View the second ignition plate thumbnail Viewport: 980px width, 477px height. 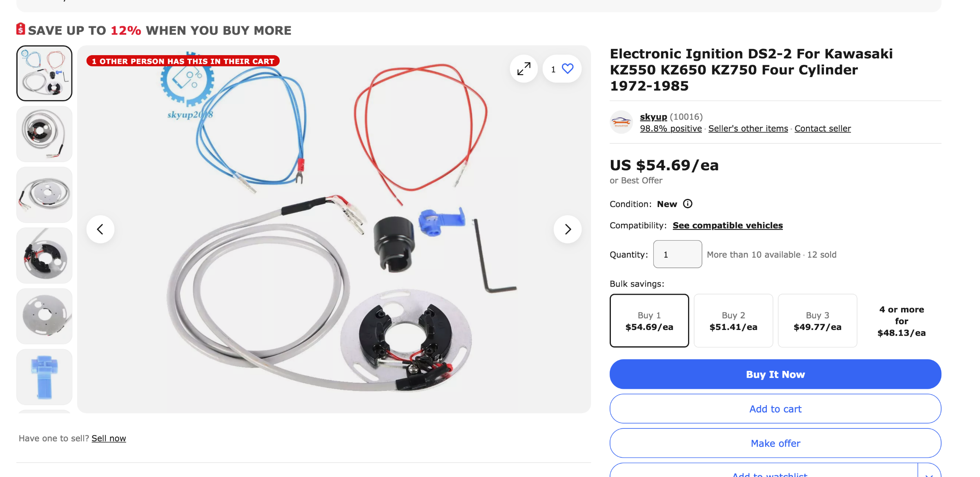(45, 134)
